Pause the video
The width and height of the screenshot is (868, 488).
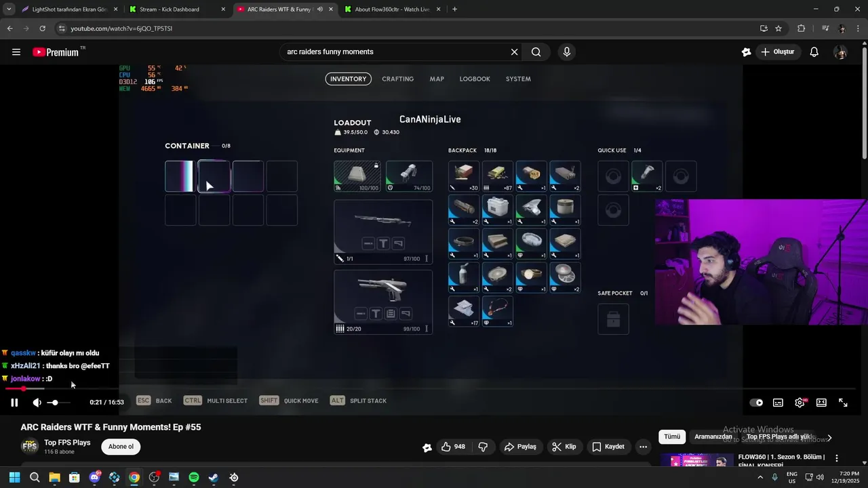click(14, 403)
